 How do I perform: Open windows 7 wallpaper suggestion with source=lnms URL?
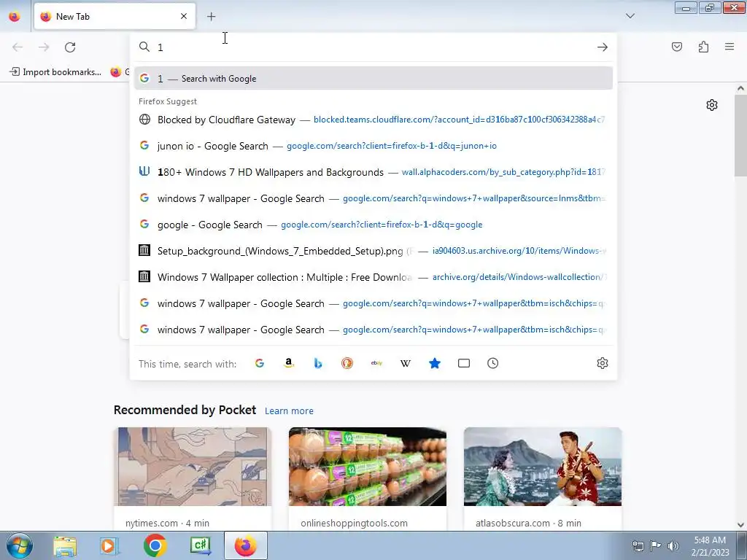(x=373, y=198)
